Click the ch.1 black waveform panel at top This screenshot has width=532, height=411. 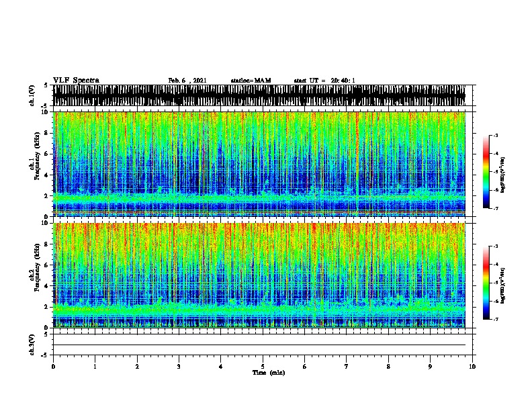[259, 95]
